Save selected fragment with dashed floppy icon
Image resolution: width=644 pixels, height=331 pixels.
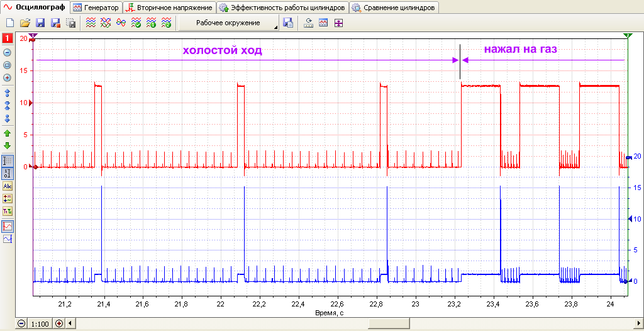(70, 23)
